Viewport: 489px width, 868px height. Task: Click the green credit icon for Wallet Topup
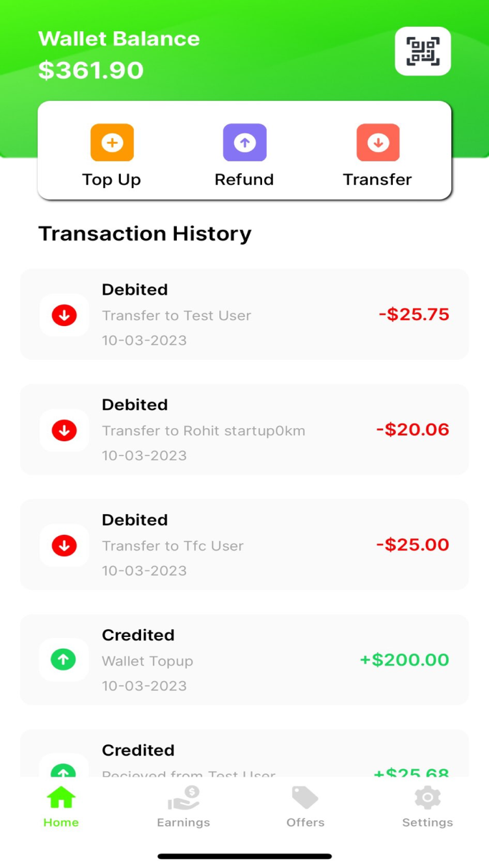tap(64, 660)
